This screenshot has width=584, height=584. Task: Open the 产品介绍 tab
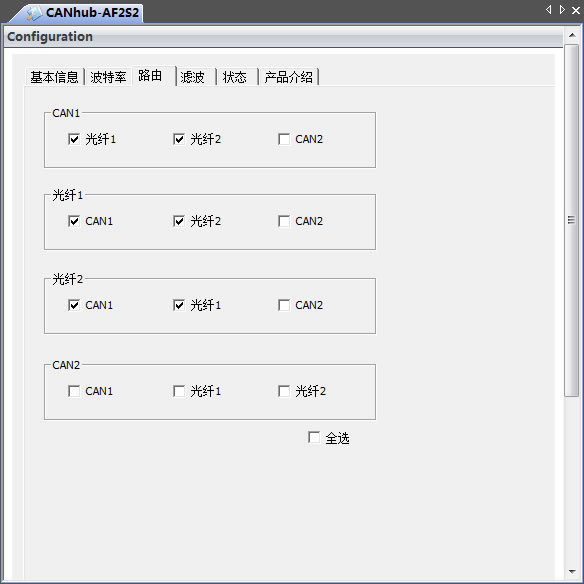[289, 77]
